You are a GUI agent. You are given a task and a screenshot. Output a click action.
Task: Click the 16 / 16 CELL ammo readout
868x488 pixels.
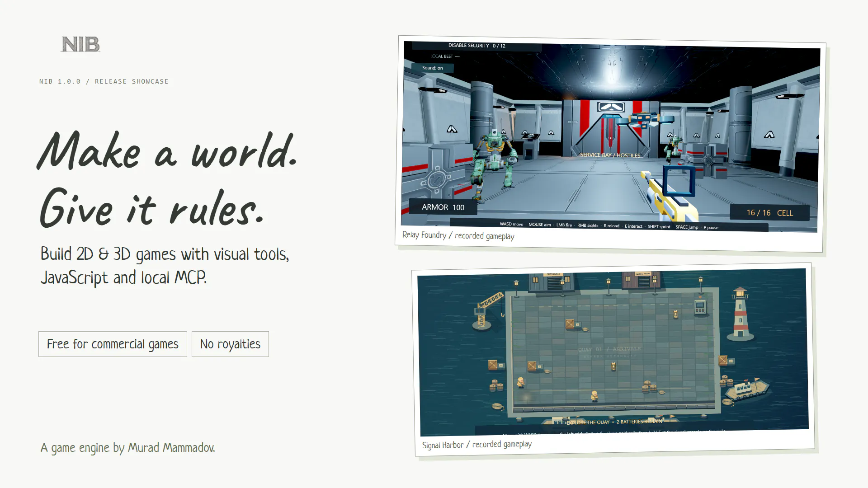[x=769, y=213]
